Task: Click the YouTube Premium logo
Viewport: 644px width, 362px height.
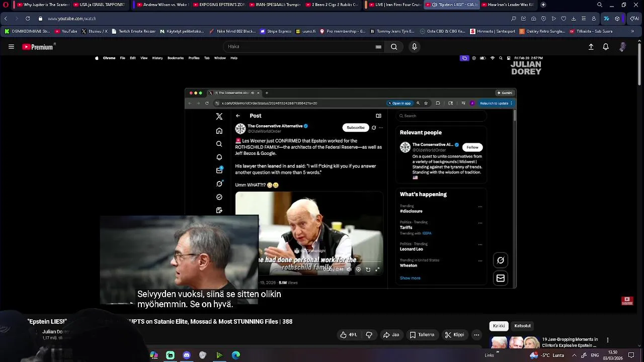Action: coord(38,47)
